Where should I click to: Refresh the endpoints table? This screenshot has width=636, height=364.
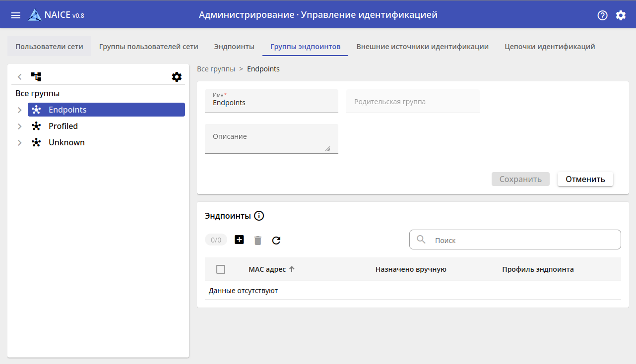coord(276,241)
